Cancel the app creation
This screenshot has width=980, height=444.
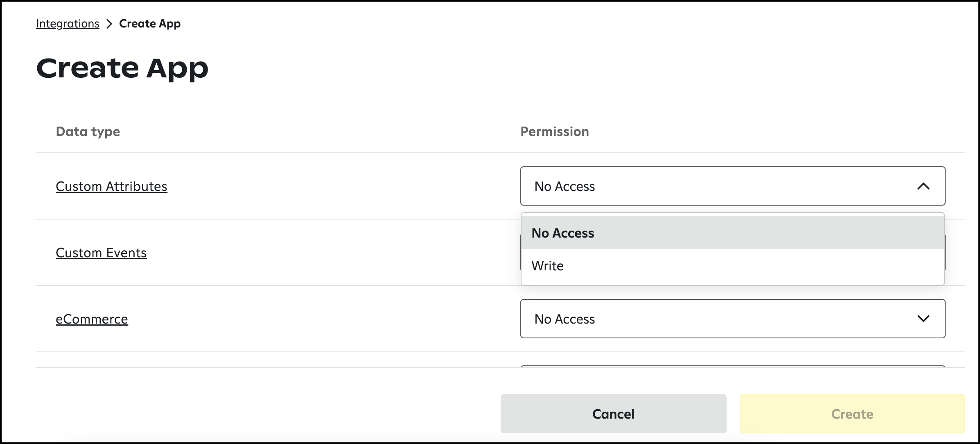pos(613,414)
